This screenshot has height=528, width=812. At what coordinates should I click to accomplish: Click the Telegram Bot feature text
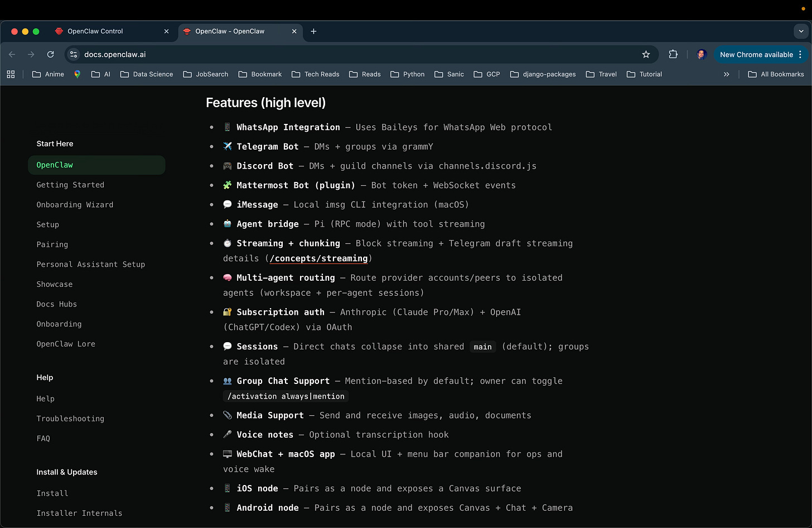pyautogui.click(x=267, y=146)
